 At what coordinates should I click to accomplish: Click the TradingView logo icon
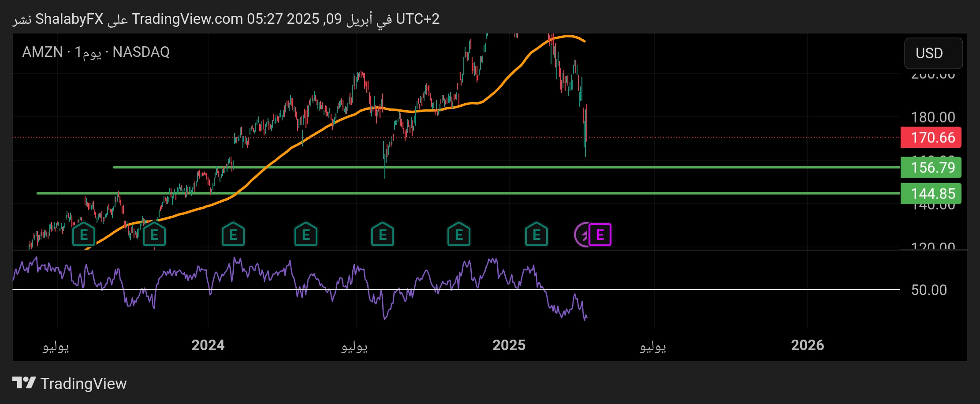click(24, 383)
